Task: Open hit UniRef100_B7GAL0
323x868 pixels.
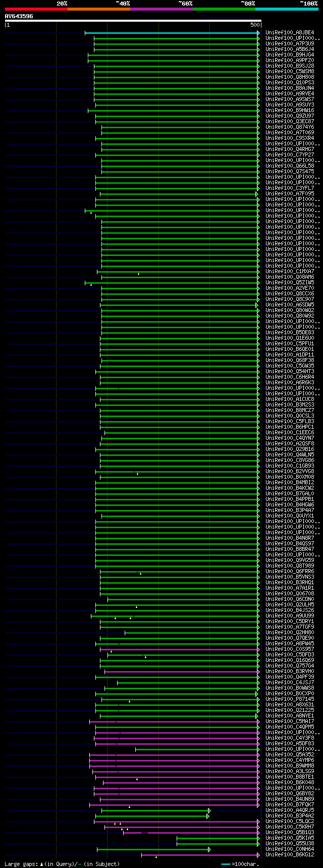Action: pos(290,494)
